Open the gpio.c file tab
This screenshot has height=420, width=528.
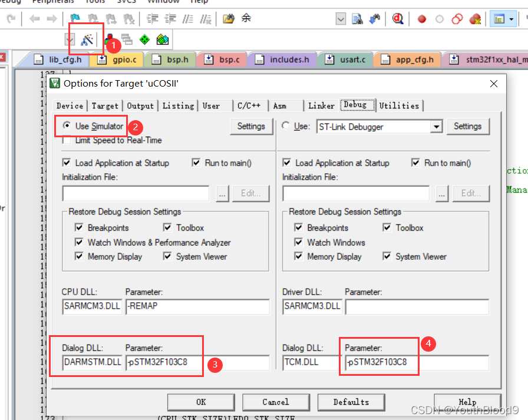117,59
